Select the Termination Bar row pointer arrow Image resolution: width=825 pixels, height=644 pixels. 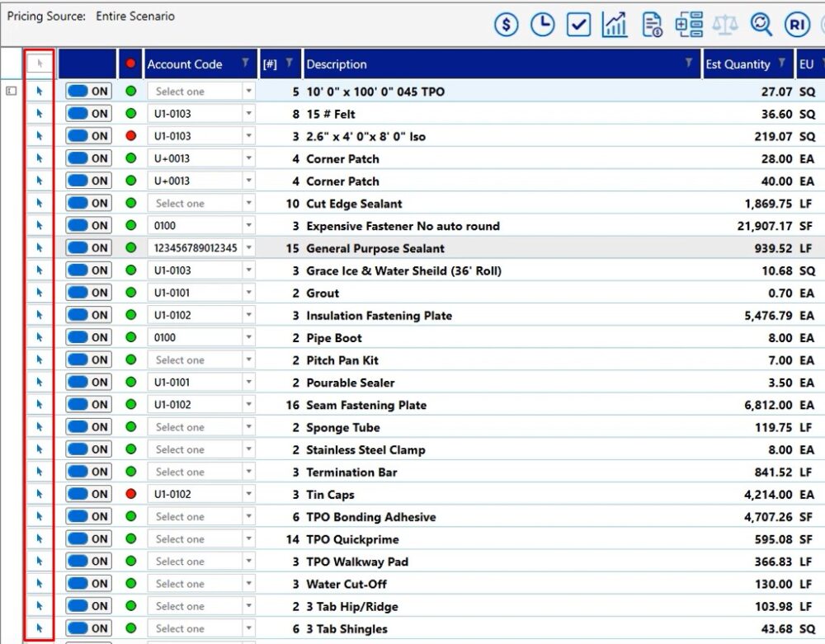(40, 472)
